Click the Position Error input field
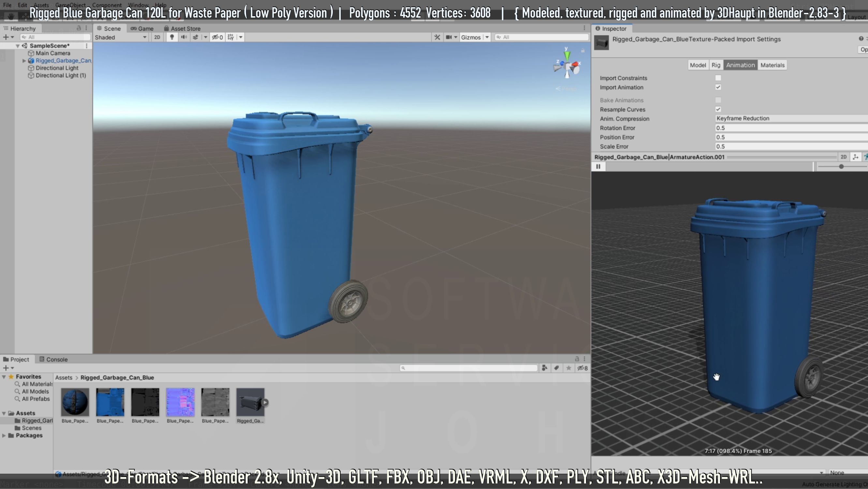Screen dimensions: 868x489 click(x=791, y=137)
